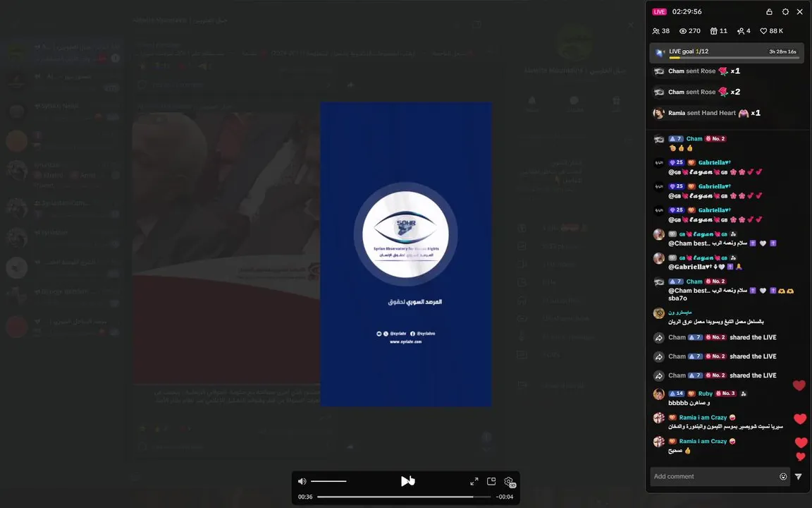Click Ruby's 'No. 3' rank badge
Image resolution: width=812 pixels, height=508 pixels.
(726, 394)
